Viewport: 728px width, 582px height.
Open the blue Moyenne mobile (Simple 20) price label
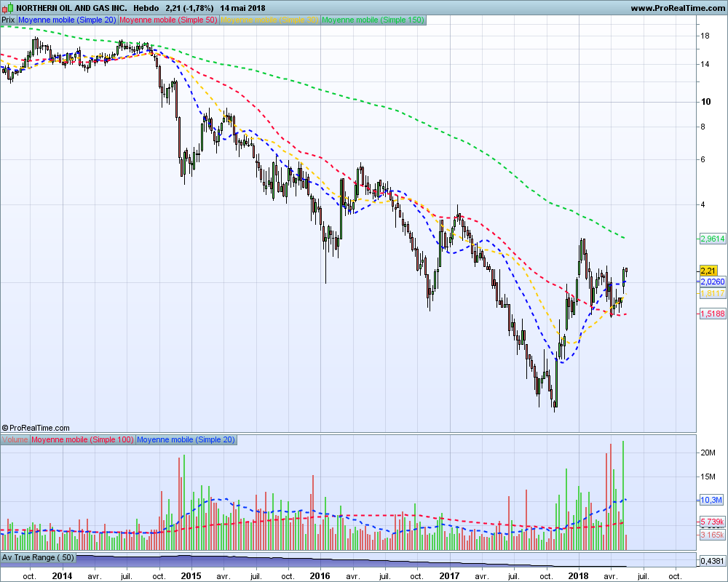(67, 20)
